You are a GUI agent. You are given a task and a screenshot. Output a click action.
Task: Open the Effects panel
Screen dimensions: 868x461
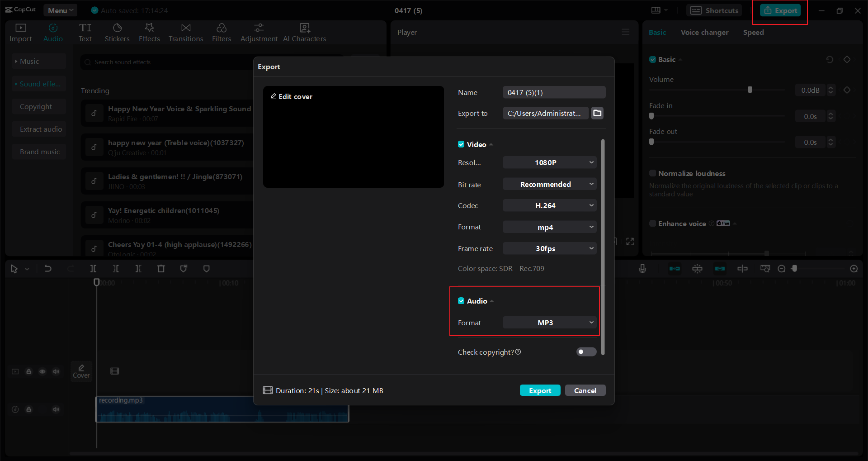click(149, 33)
